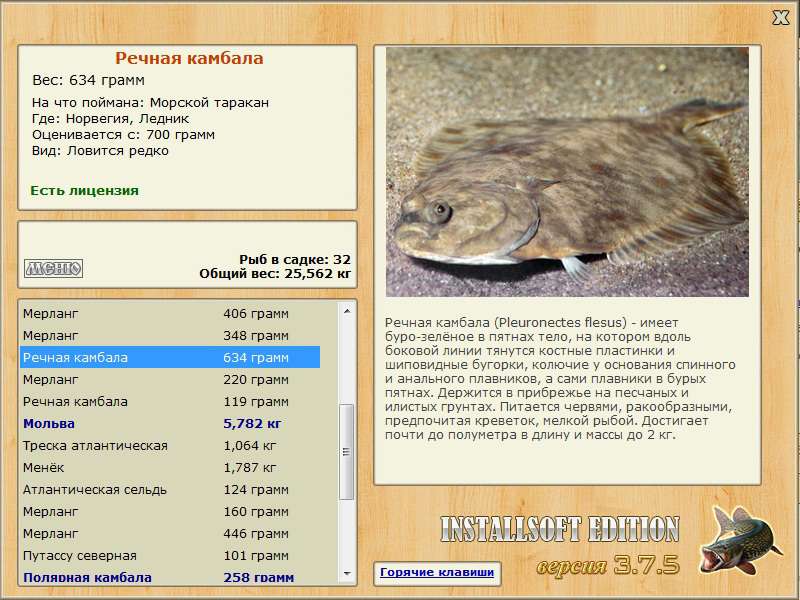This screenshot has width=800, height=600.
Task: Open the Меню button
Action: 54,268
